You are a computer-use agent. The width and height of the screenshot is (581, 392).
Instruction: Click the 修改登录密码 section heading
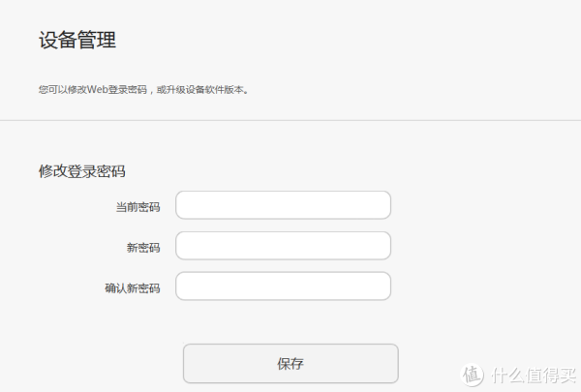tap(82, 171)
